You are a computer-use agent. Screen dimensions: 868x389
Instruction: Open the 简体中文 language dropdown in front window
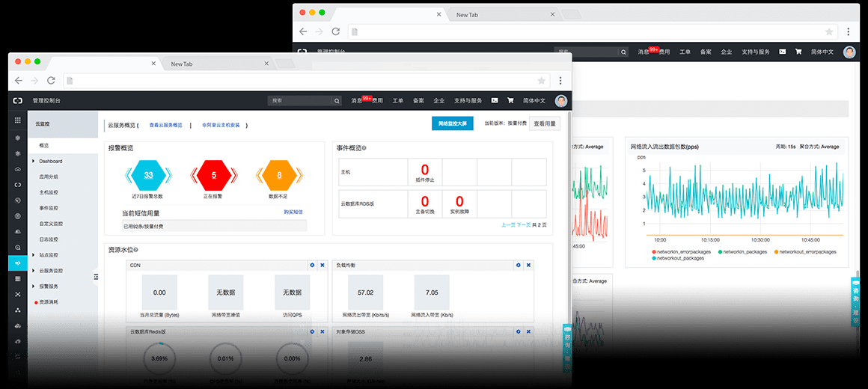coord(534,100)
